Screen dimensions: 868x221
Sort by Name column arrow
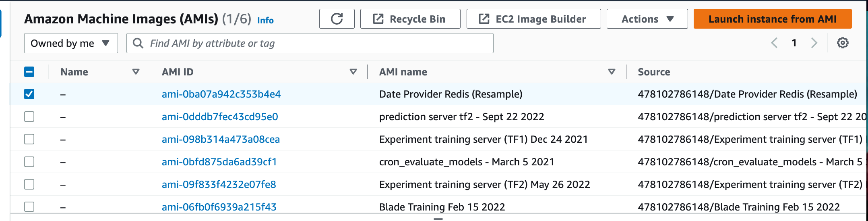tap(136, 72)
